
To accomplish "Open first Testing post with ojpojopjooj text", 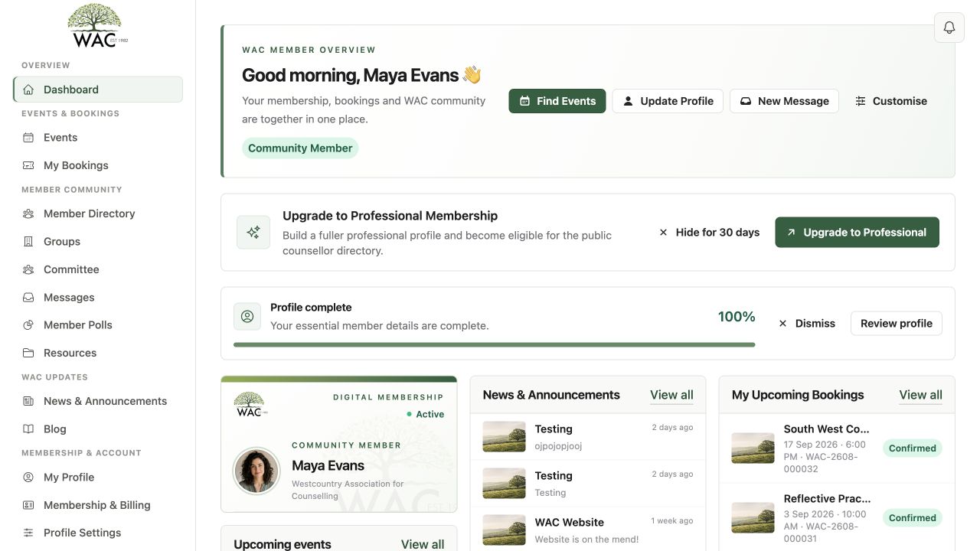I will coord(588,436).
